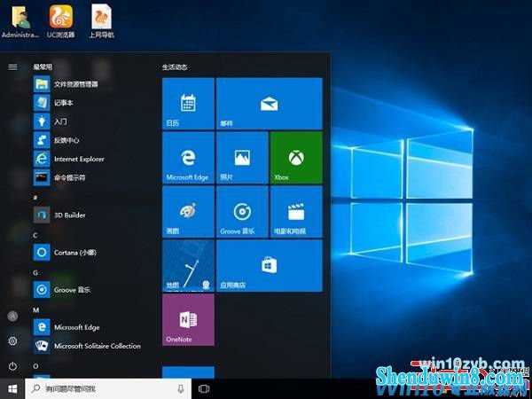Click the 生活动态 tile group heading

pos(175,67)
